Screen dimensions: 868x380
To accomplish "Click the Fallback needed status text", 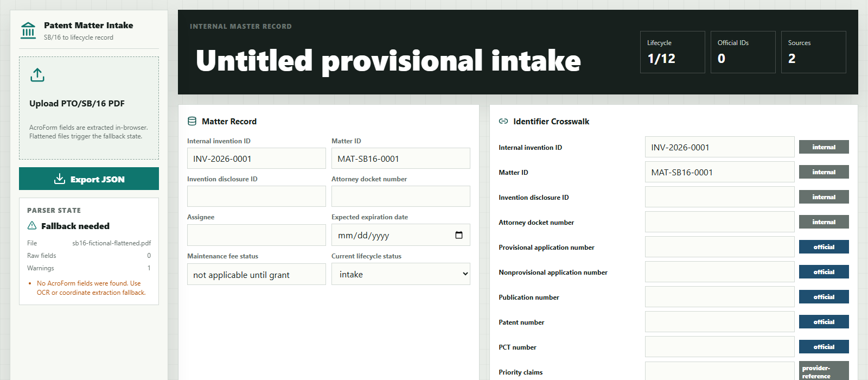I will coord(75,226).
